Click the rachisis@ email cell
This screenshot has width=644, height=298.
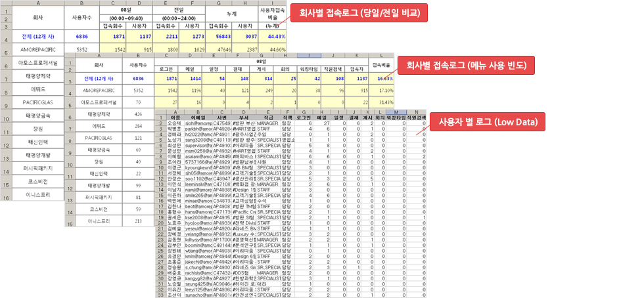[x=198, y=272]
